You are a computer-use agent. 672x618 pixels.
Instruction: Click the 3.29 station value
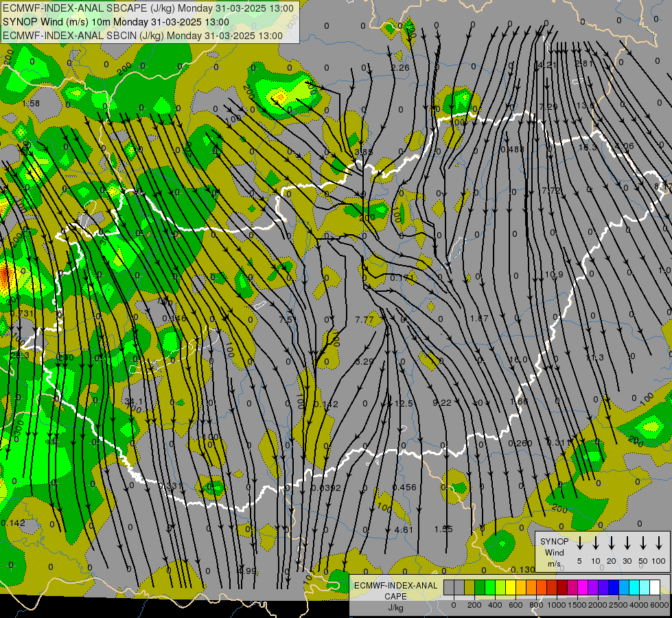(x=364, y=362)
